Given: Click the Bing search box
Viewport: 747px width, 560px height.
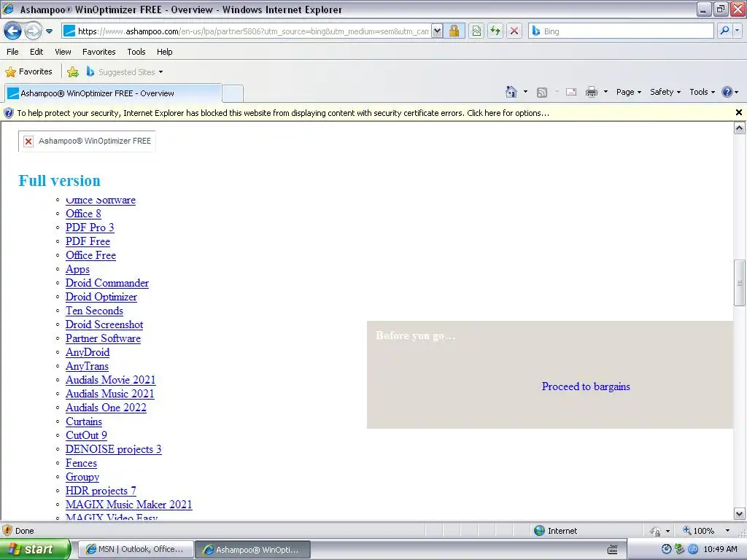Looking at the screenshot, I should [622, 31].
